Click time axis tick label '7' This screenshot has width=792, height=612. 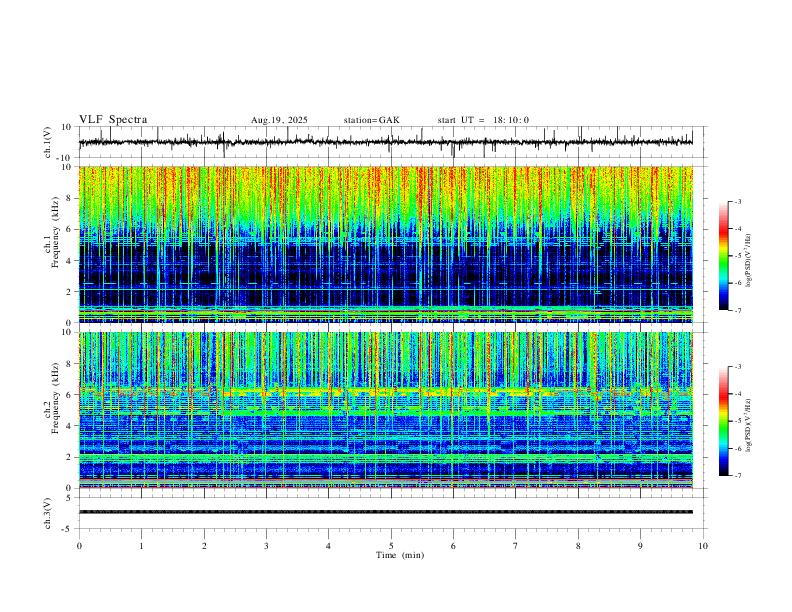click(516, 546)
